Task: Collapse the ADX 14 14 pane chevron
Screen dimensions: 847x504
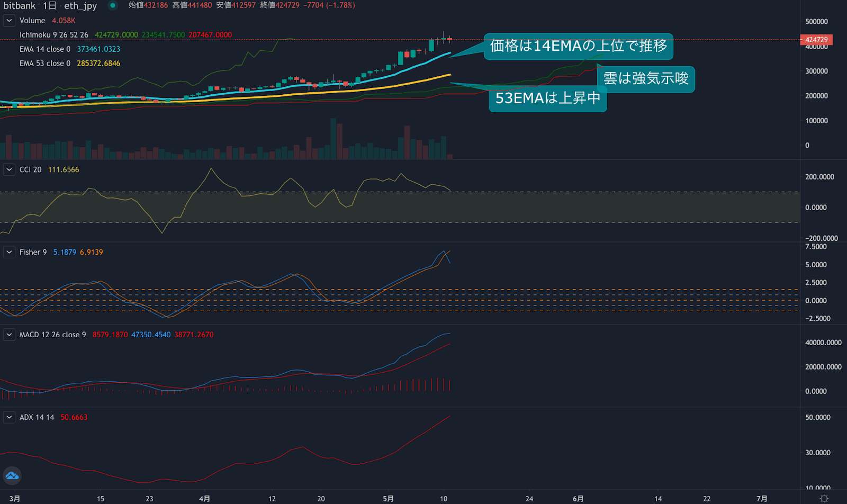Action: click(x=9, y=417)
